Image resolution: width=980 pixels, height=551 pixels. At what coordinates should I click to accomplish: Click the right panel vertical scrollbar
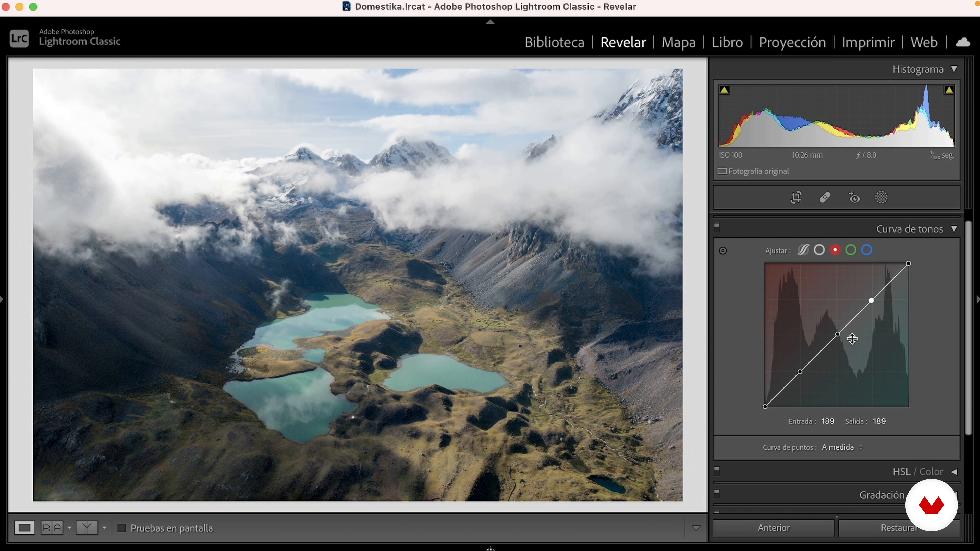click(x=968, y=328)
